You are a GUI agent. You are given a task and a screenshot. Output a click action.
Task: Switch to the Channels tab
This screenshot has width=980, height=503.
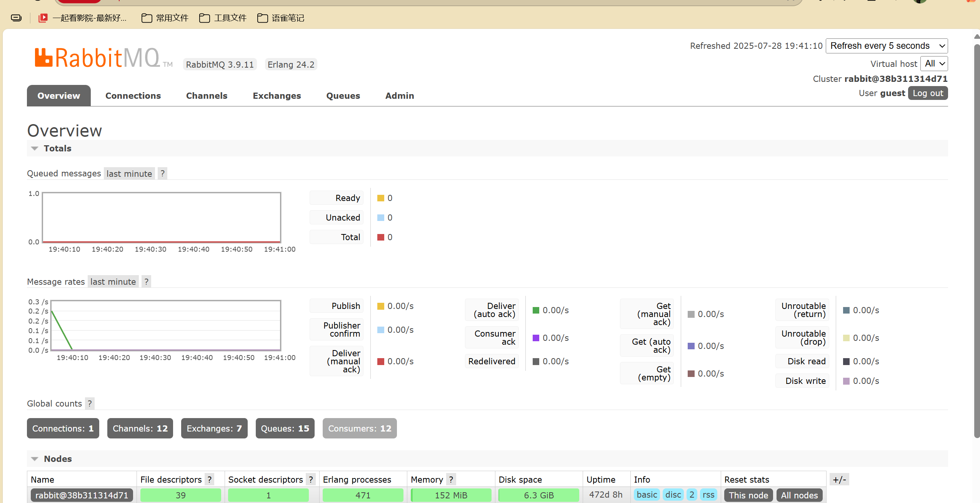pos(207,96)
